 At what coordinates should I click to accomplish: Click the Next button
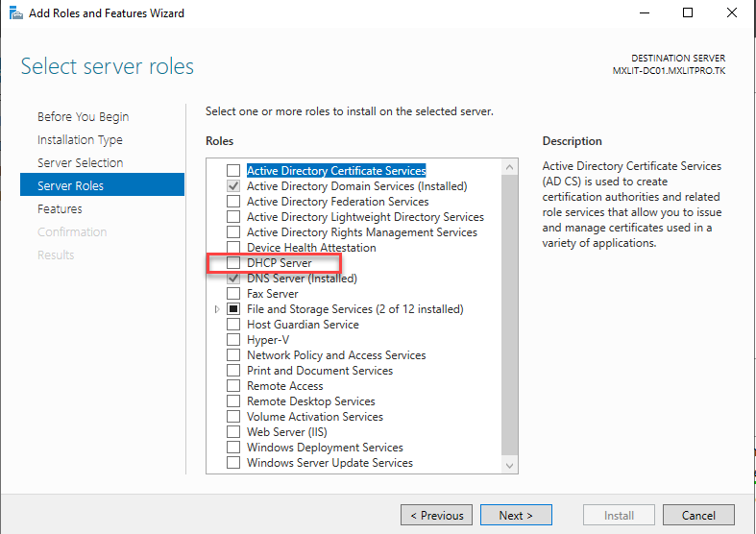click(516, 516)
